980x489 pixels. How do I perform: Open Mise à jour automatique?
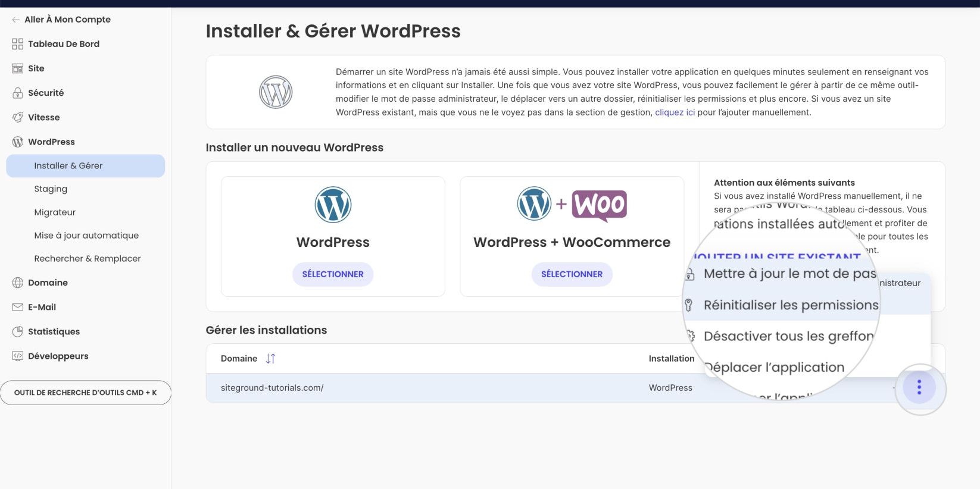[86, 236]
